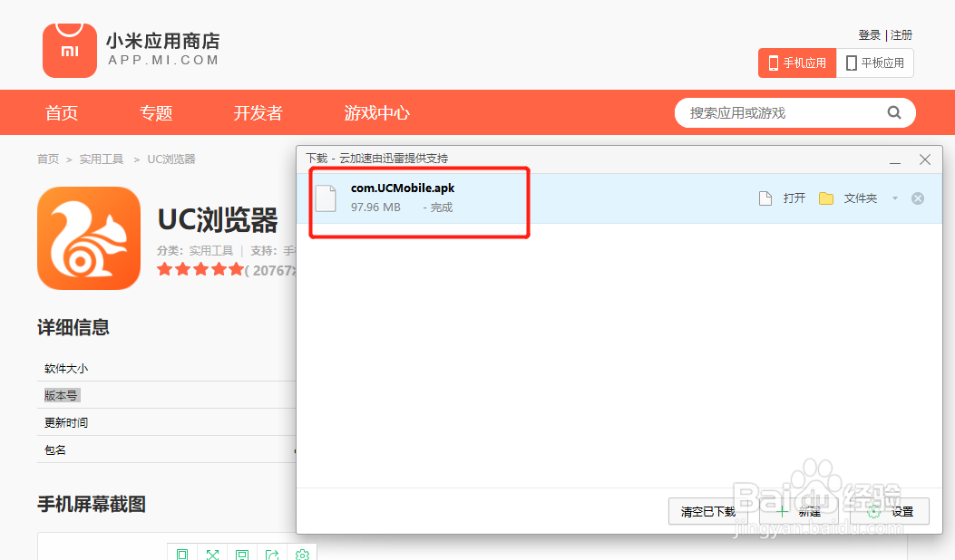
Task: Click the 首页 breadcrumb link
Action: tap(48, 159)
